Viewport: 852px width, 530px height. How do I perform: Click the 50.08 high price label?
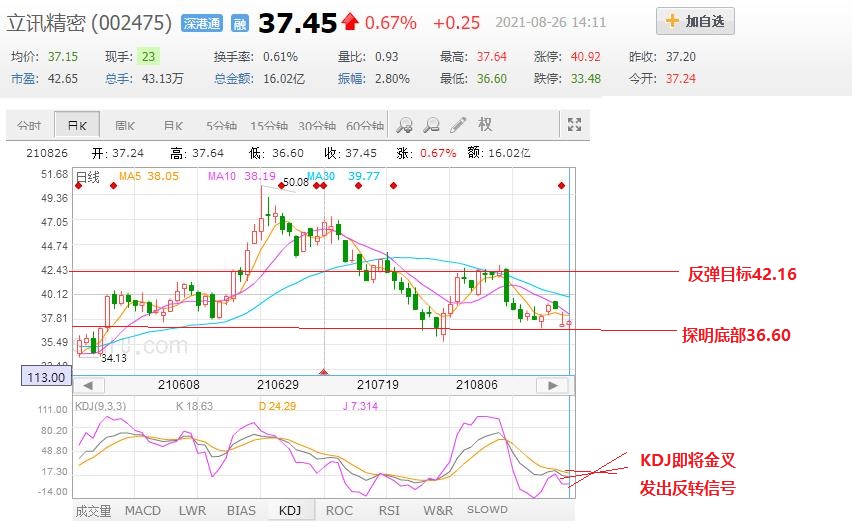coord(296,182)
